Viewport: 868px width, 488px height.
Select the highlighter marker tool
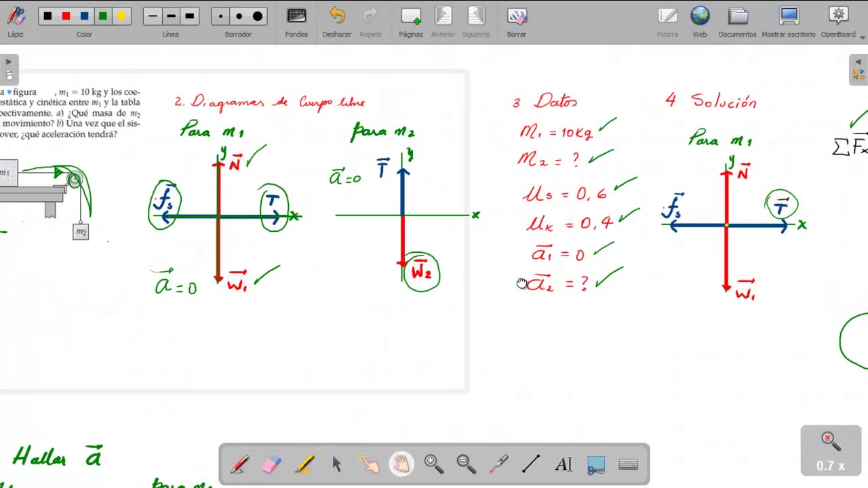click(x=304, y=464)
